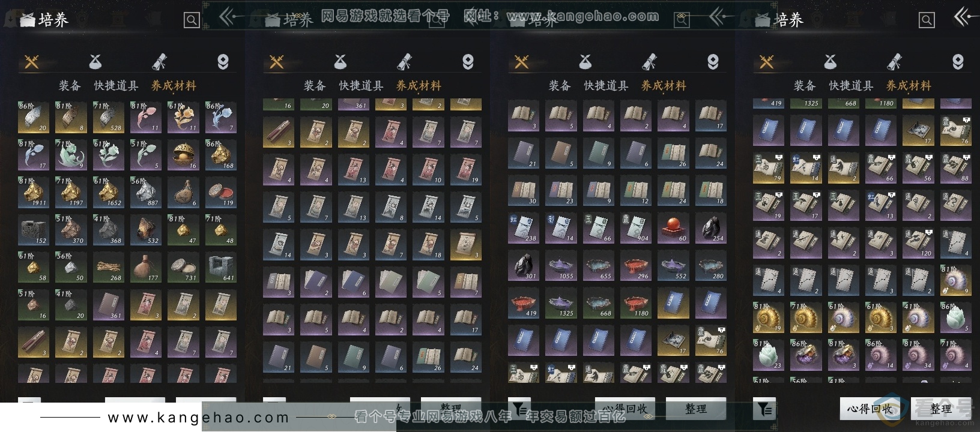Select the black rock with count 254

click(711, 227)
